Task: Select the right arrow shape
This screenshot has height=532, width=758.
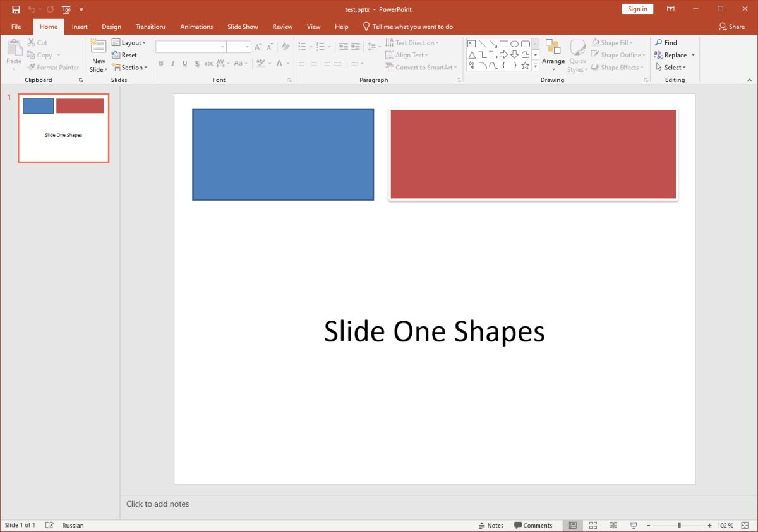Action: tap(503, 54)
